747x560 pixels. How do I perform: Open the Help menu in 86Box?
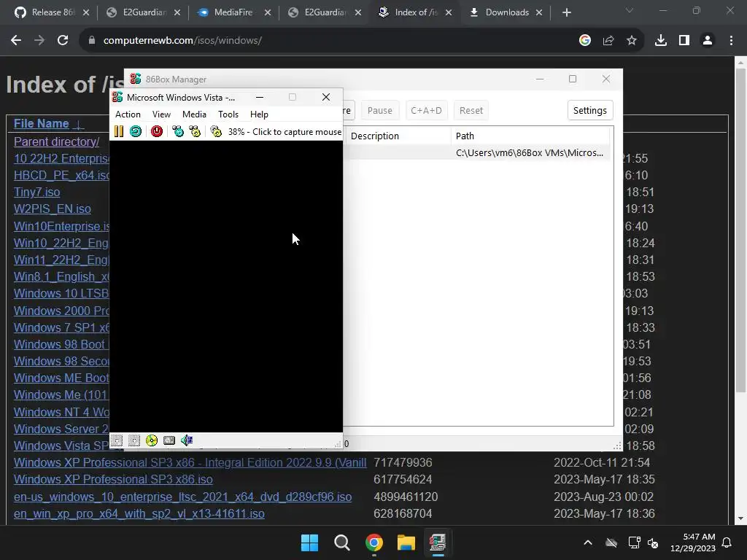click(x=259, y=114)
